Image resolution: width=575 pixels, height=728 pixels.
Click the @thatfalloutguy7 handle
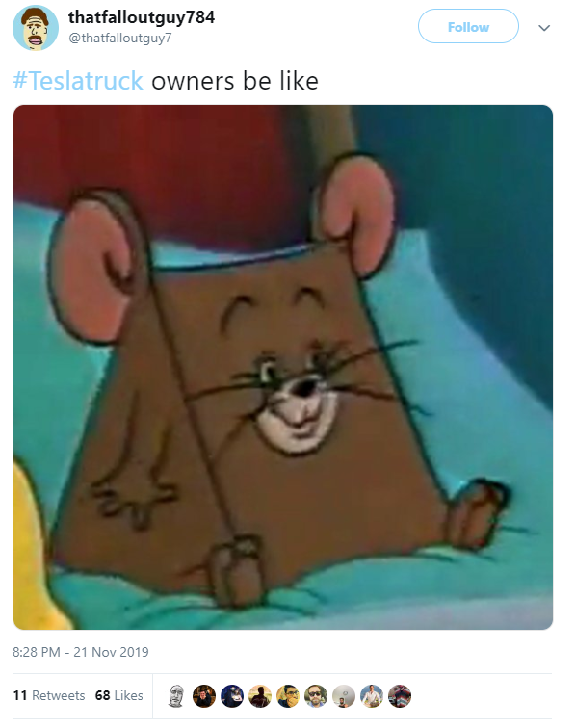click(119, 39)
